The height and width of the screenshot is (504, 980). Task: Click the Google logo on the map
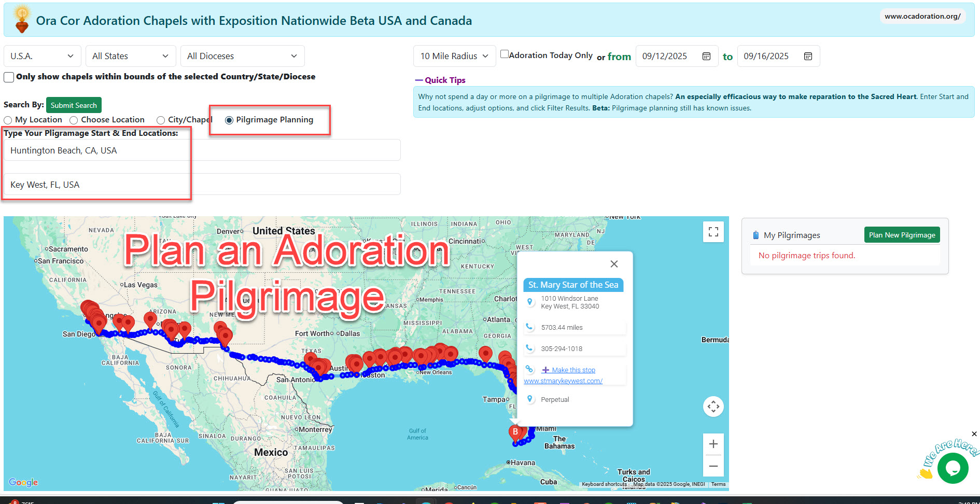pos(23,482)
